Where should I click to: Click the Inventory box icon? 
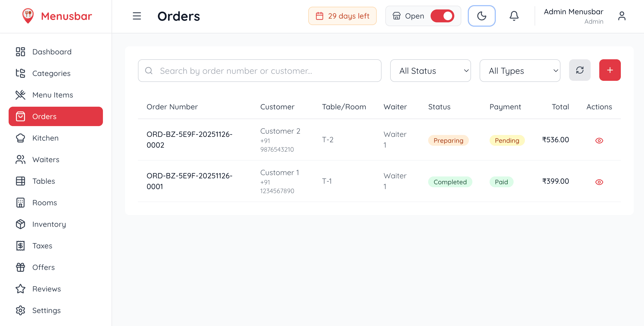pos(20,224)
